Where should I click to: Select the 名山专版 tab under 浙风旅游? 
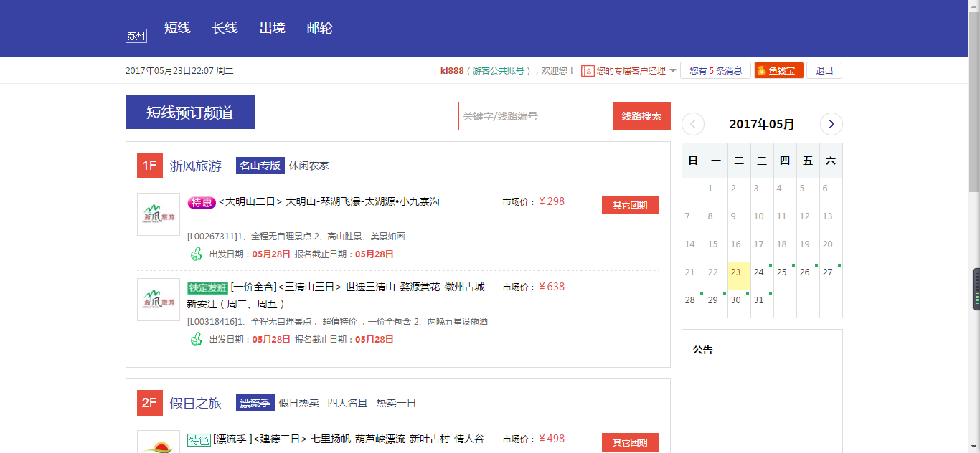point(260,166)
